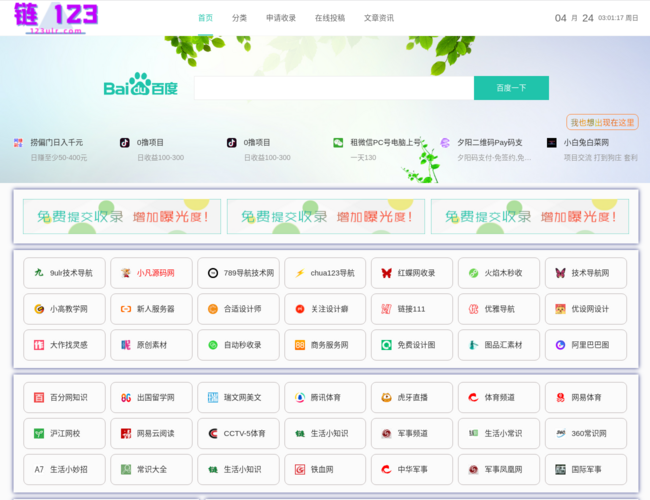
Task: Go to 申请收录 in navigation
Action: pyautogui.click(x=281, y=18)
